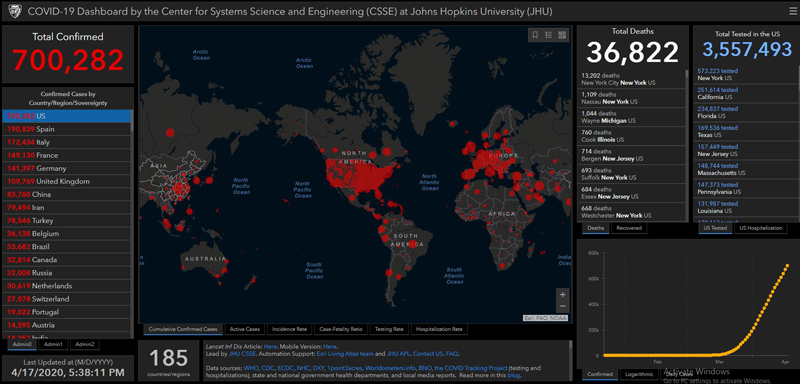Switch list to Admin2 level

(x=84, y=345)
